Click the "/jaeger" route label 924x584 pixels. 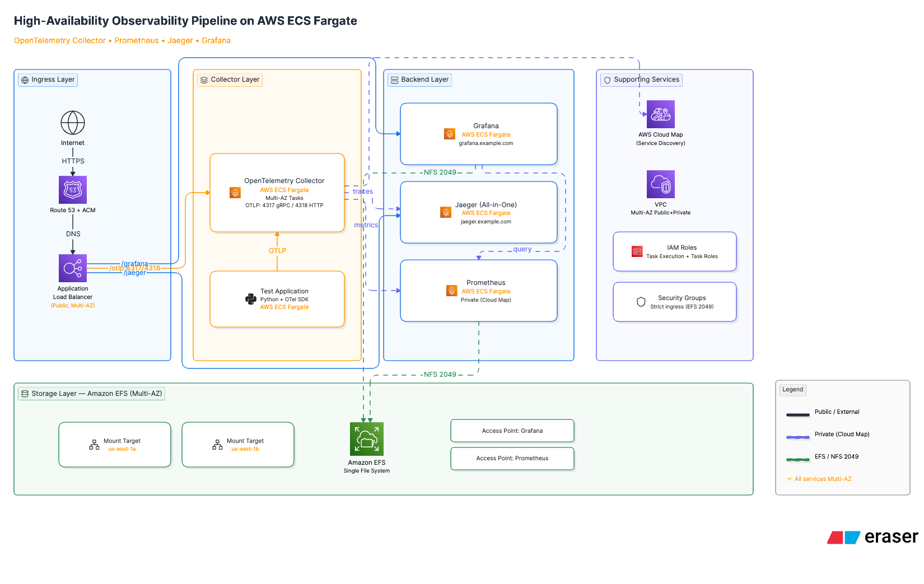pyautogui.click(x=134, y=273)
